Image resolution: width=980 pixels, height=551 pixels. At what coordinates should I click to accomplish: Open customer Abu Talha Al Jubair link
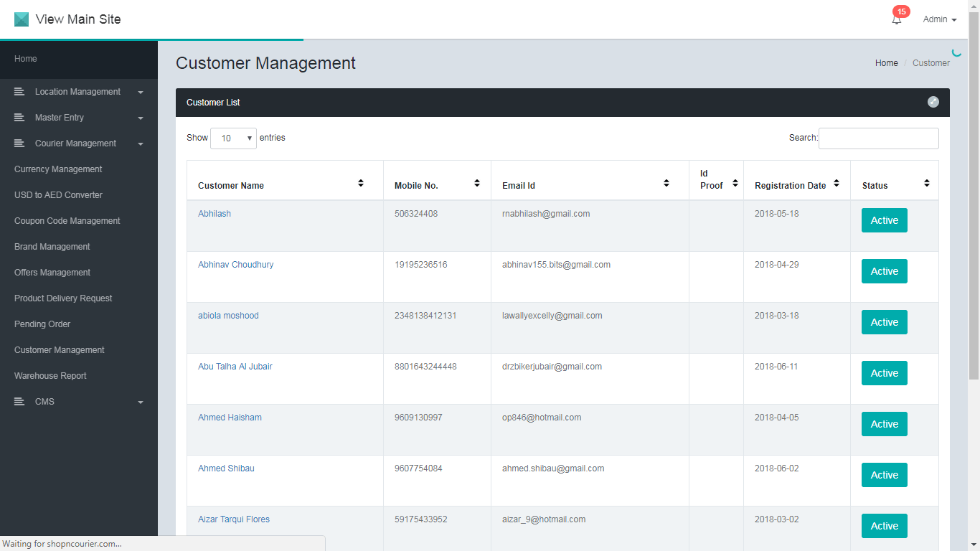(x=235, y=367)
